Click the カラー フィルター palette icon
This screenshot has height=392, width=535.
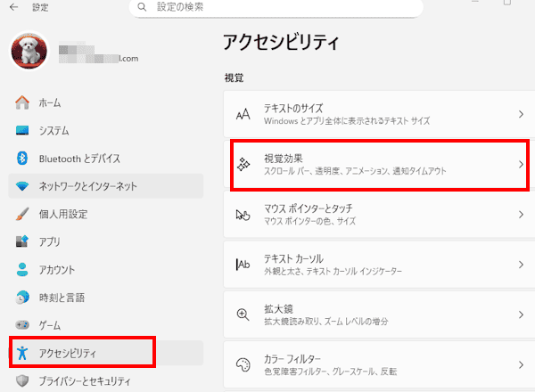pyautogui.click(x=243, y=364)
